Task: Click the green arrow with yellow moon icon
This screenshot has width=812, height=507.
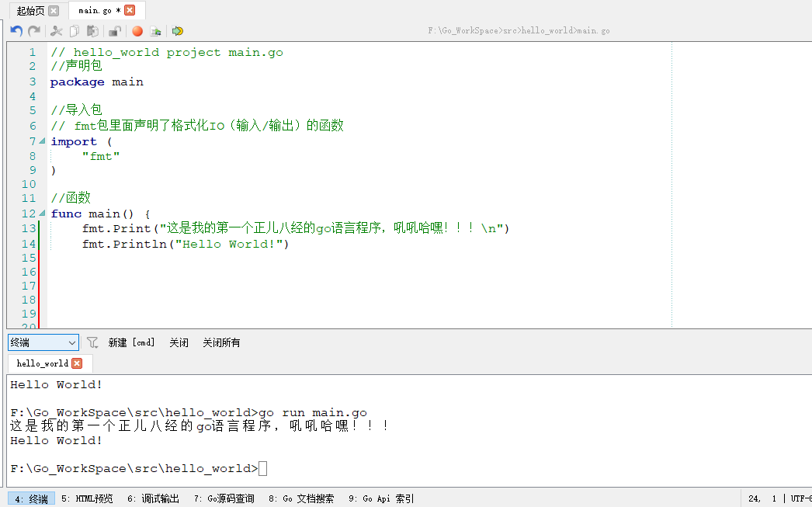Action: tap(178, 31)
